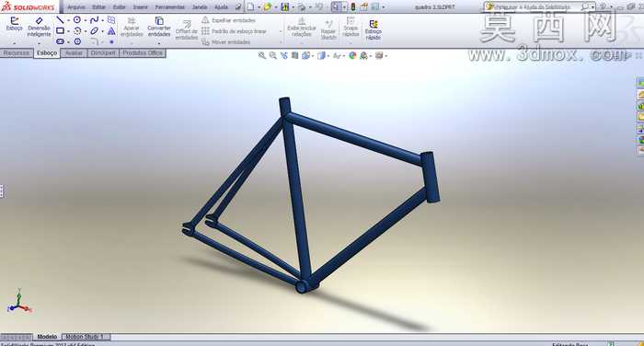This screenshot has width=644, height=346.
Task: Click the Previous view icon
Action: coord(283,55)
